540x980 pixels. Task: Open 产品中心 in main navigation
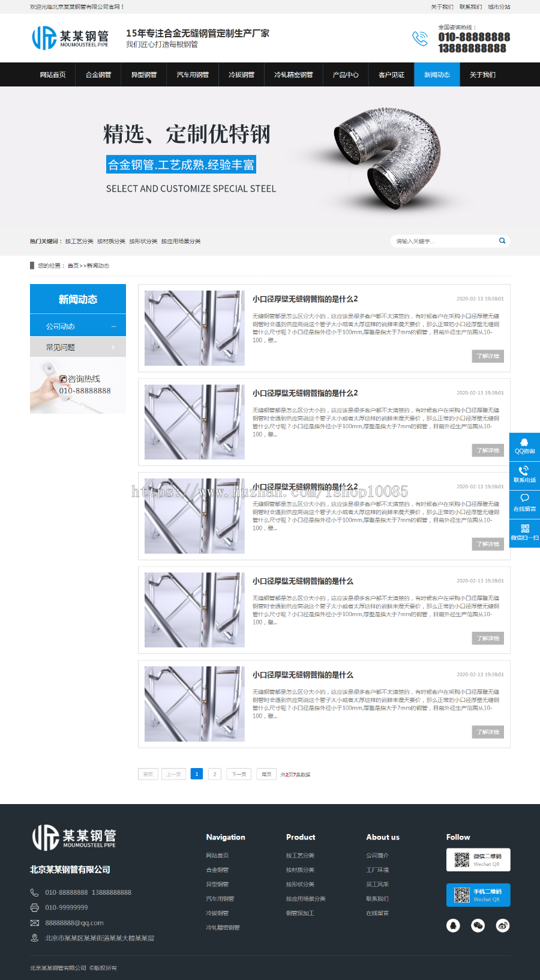[x=346, y=74]
